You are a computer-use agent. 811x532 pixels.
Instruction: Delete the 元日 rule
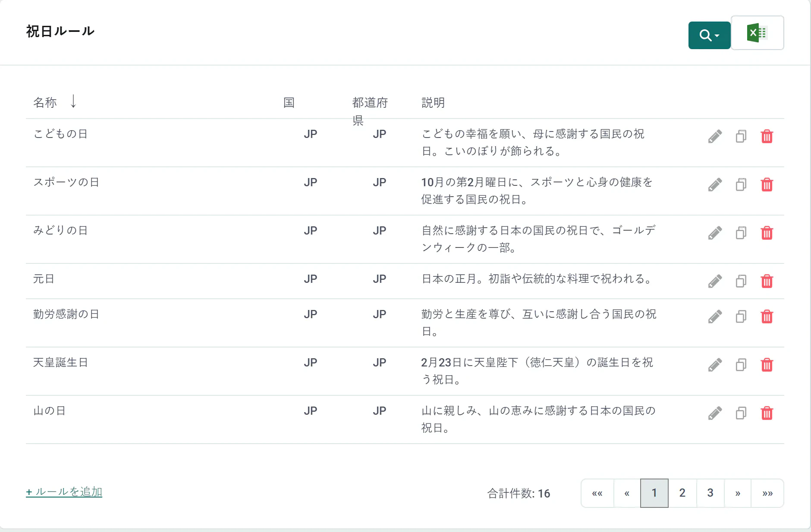[x=767, y=282]
